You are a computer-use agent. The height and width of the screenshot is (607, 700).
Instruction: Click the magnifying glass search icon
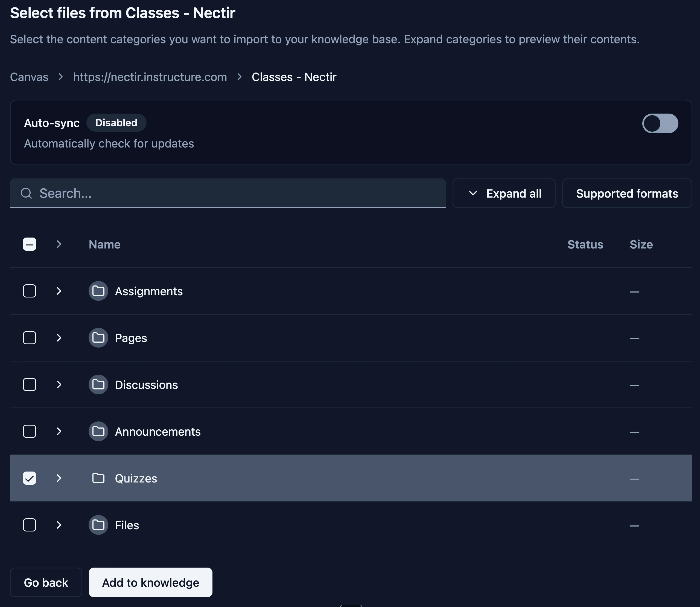pos(27,193)
